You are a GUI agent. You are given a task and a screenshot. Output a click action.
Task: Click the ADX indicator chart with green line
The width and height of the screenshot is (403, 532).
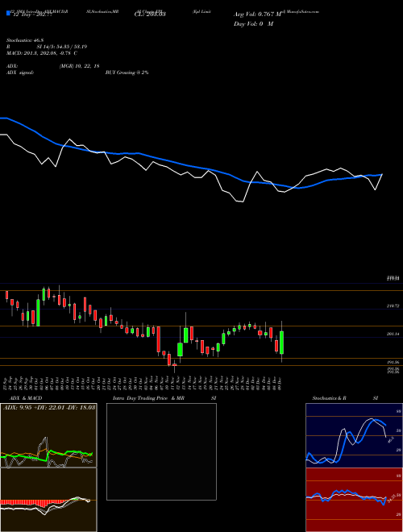(x=48, y=435)
